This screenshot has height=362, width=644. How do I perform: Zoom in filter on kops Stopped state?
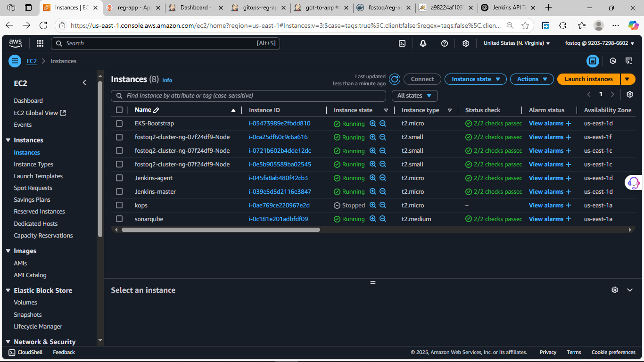click(x=373, y=206)
